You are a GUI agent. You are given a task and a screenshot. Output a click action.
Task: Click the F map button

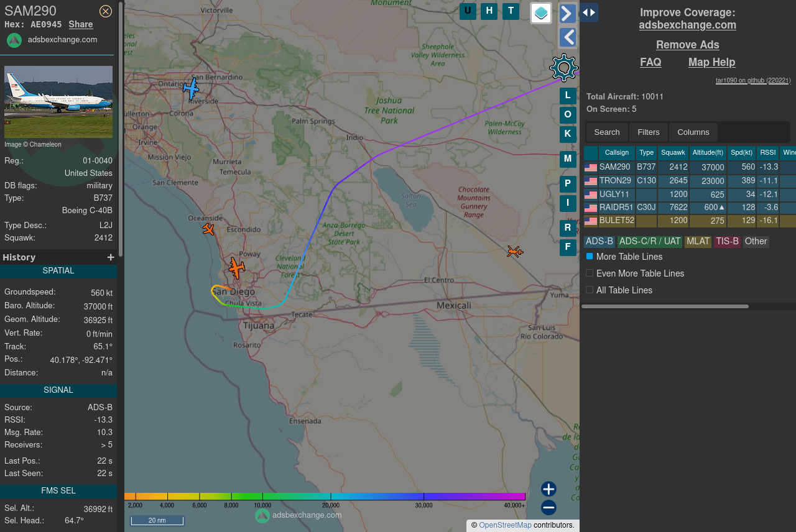pyautogui.click(x=568, y=247)
